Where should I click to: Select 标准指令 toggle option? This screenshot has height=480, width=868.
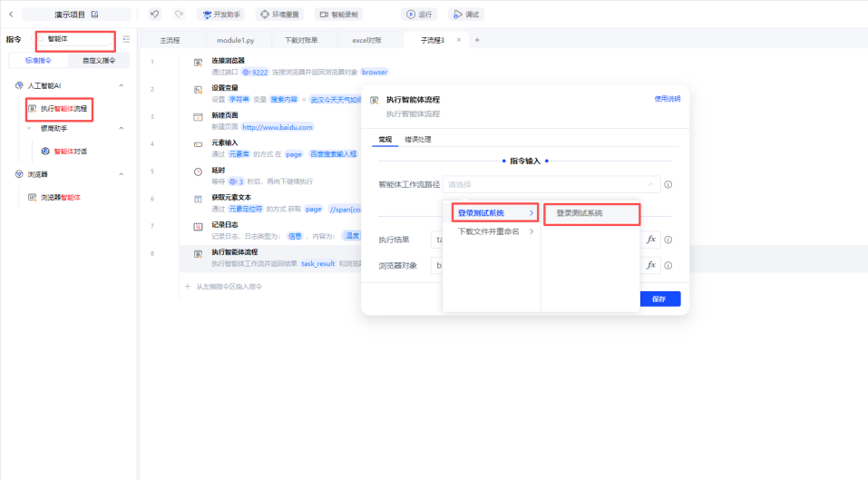click(38, 61)
